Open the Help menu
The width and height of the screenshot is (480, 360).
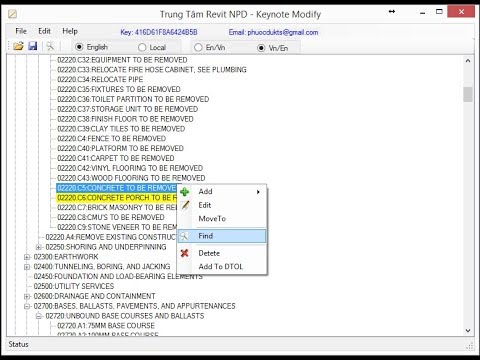click(70, 31)
